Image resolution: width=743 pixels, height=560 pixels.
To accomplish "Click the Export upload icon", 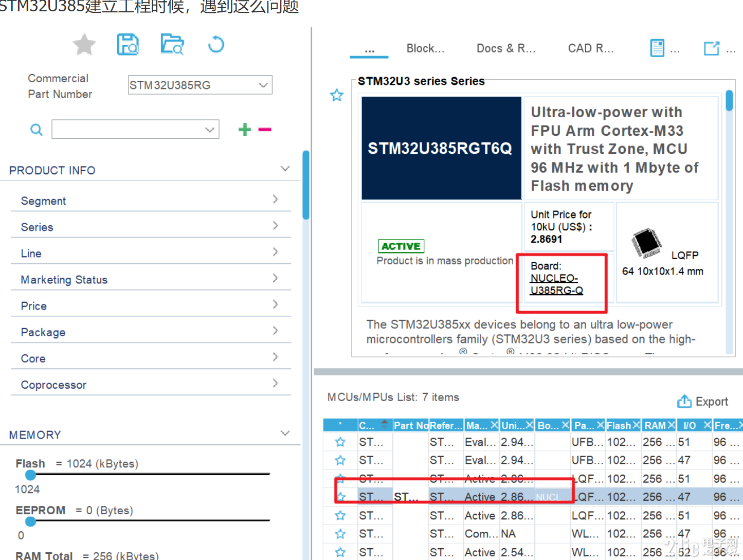I will (684, 401).
